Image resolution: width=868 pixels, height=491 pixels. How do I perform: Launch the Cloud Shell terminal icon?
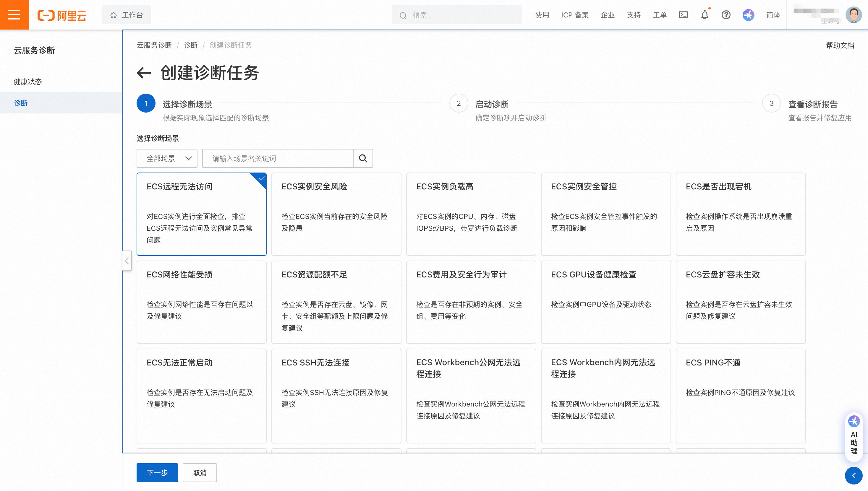click(x=684, y=15)
